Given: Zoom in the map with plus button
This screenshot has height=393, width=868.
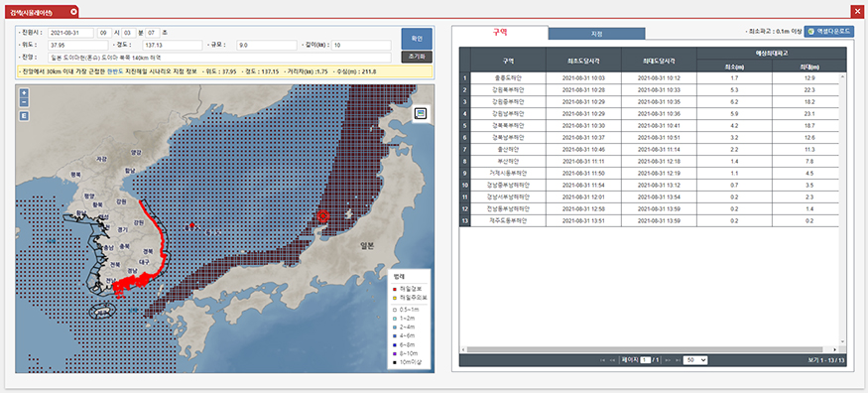Looking at the screenshot, I should point(24,94).
